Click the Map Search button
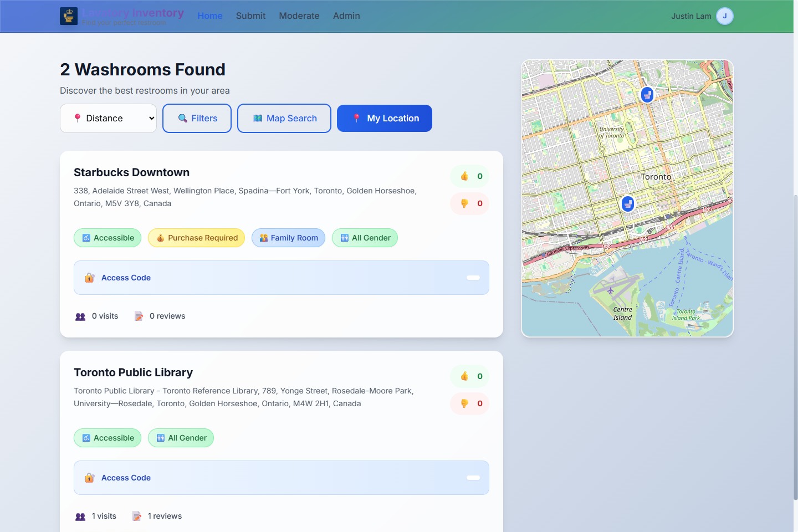 [284, 118]
